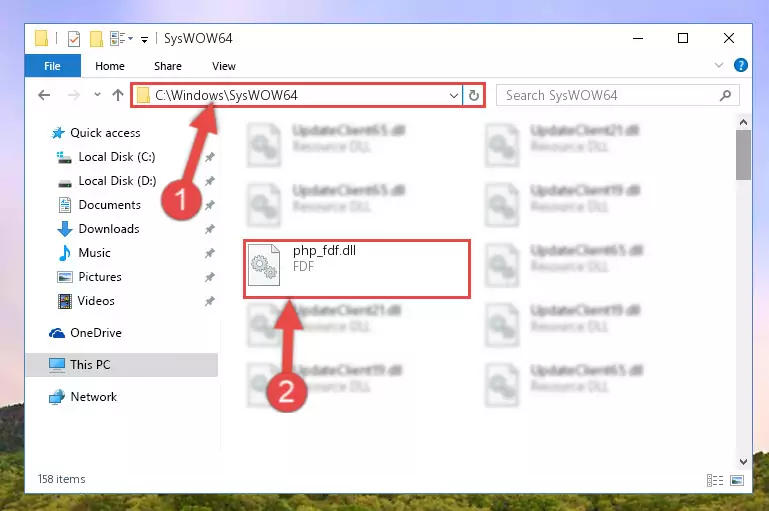
Task: Open Local Disk (D:) in sidebar
Action: [x=117, y=181]
